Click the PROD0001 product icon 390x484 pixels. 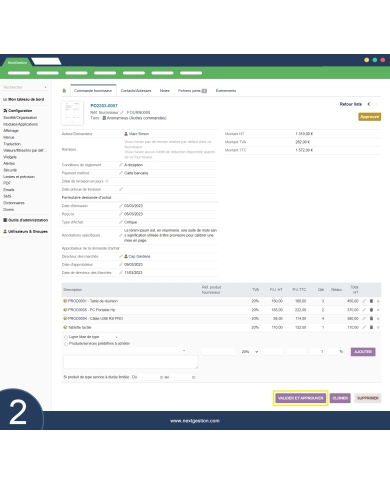[65, 301]
